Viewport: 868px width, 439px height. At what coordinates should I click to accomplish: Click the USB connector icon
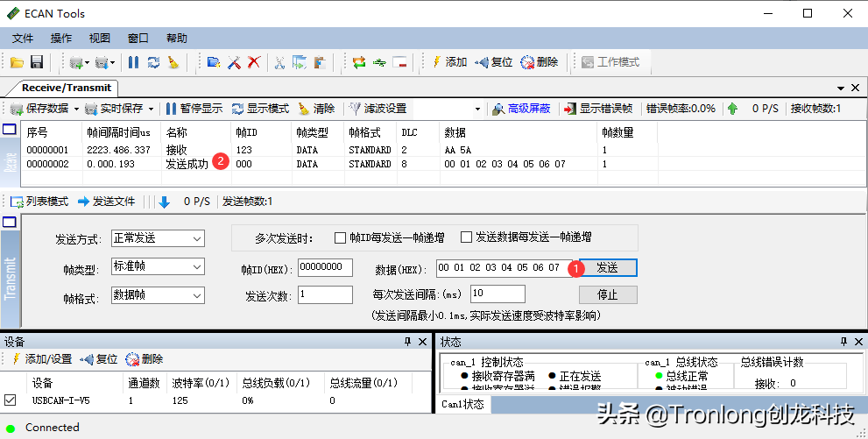(x=379, y=62)
